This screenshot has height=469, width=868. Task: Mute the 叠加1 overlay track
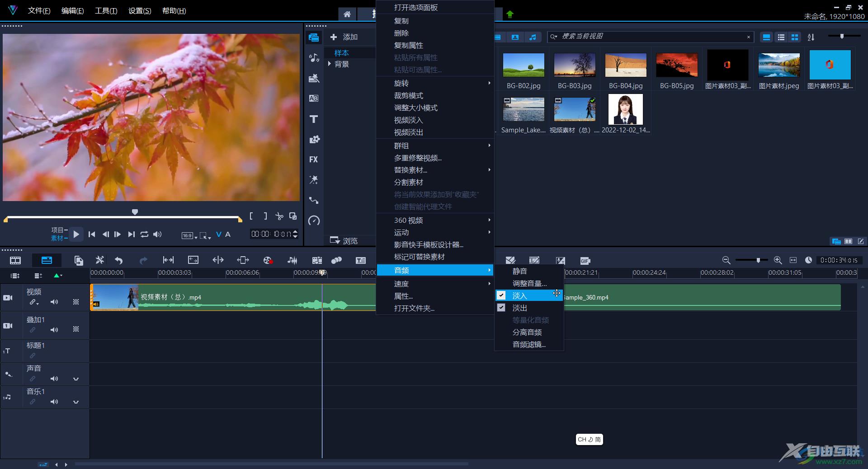(x=54, y=329)
